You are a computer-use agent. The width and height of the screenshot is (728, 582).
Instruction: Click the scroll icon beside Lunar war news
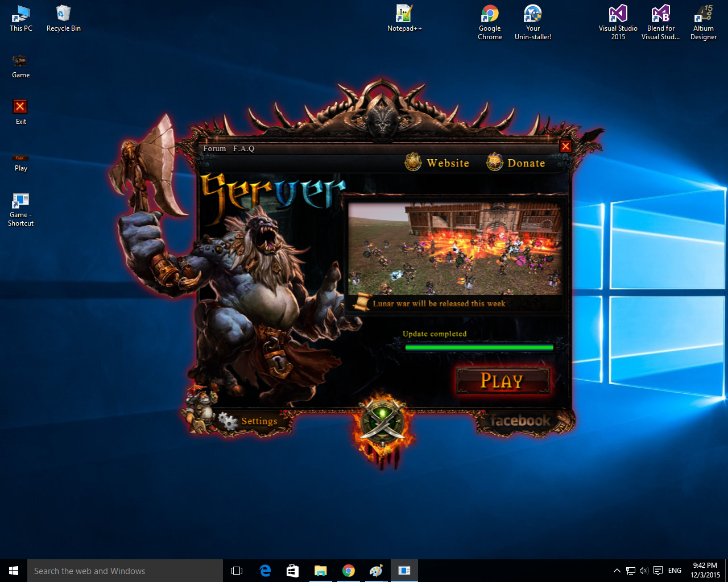point(361,303)
